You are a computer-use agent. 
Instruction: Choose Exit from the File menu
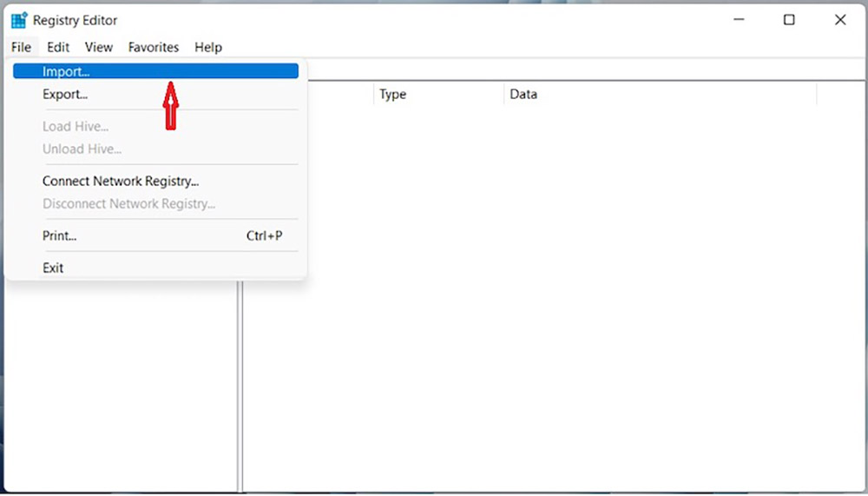click(155, 268)
